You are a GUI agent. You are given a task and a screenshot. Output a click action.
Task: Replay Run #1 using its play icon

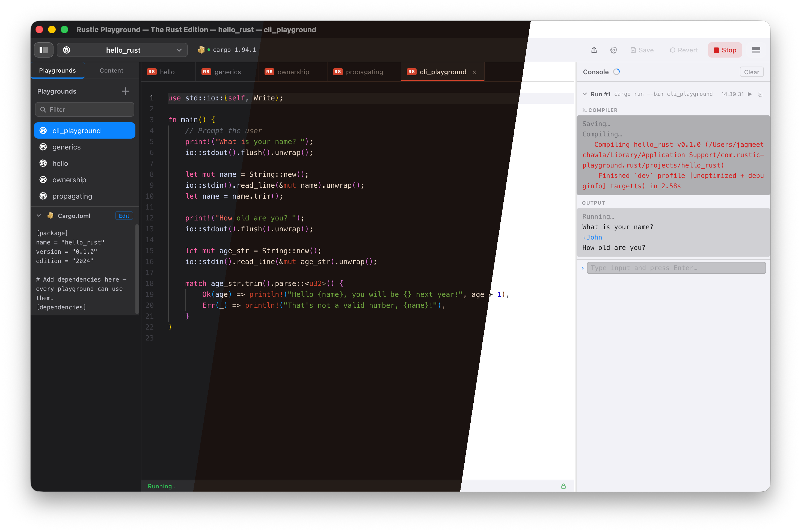pos(749,94)
